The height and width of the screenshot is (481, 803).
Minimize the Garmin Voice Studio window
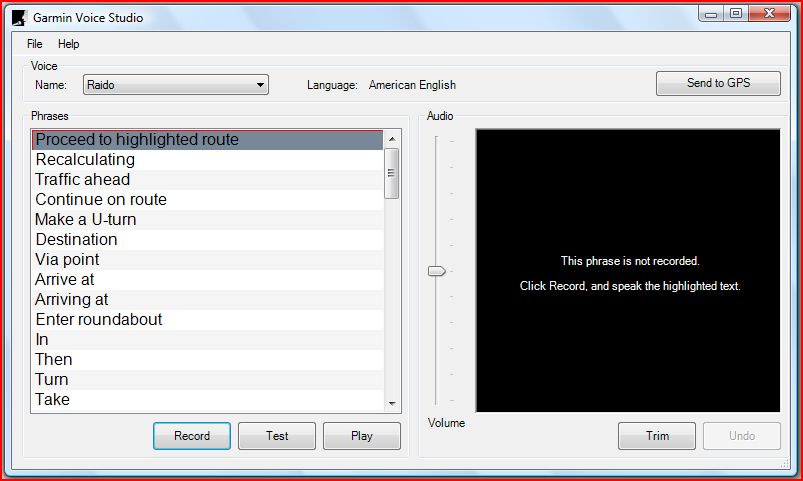pos(711,14)
